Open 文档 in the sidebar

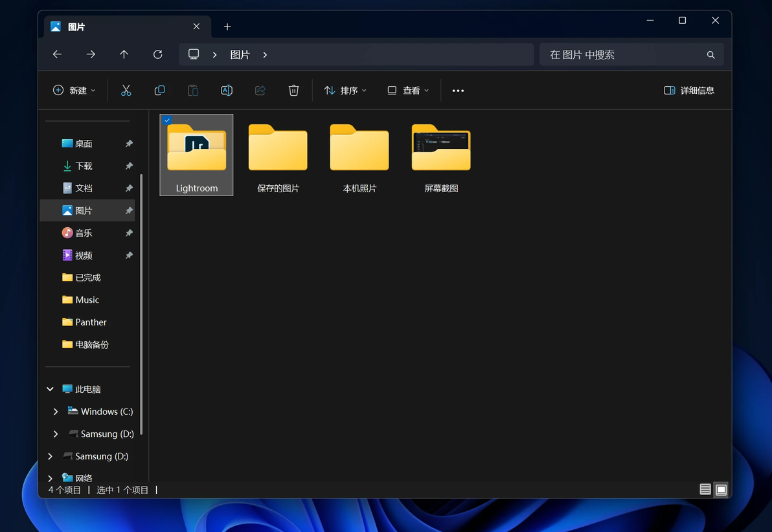pyautogui.click(x=84, y=188)
